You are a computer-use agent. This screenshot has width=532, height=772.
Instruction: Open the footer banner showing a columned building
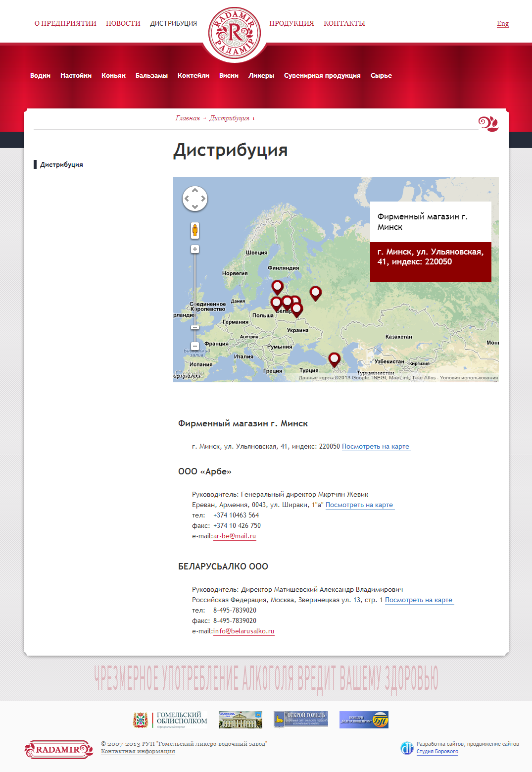[x=241, y=720]
